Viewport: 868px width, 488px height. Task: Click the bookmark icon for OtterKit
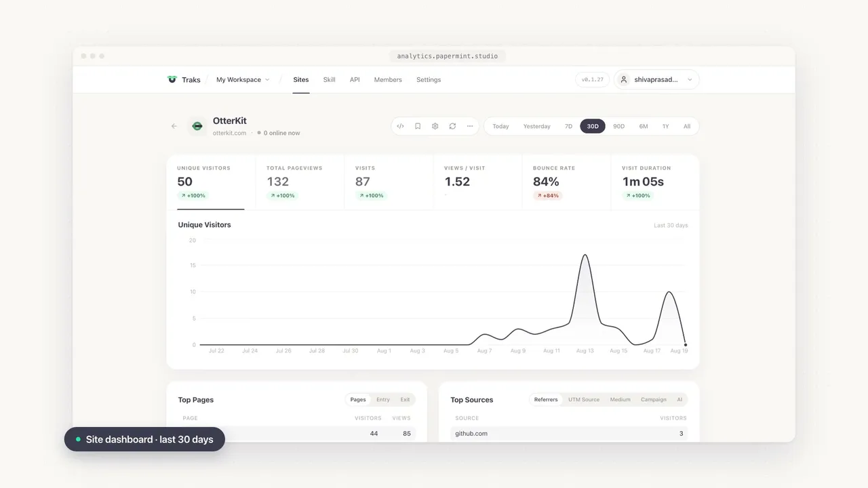click(x=418, y=126)
